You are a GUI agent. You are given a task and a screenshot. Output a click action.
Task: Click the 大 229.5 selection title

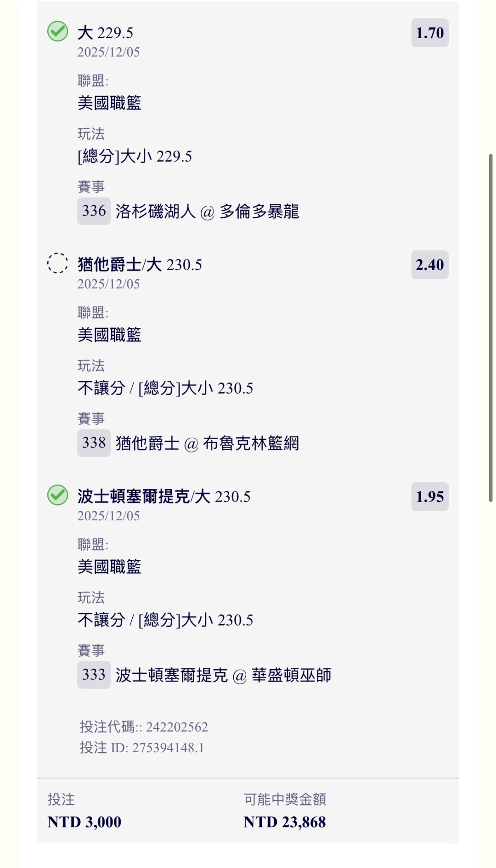click(105, 33)
